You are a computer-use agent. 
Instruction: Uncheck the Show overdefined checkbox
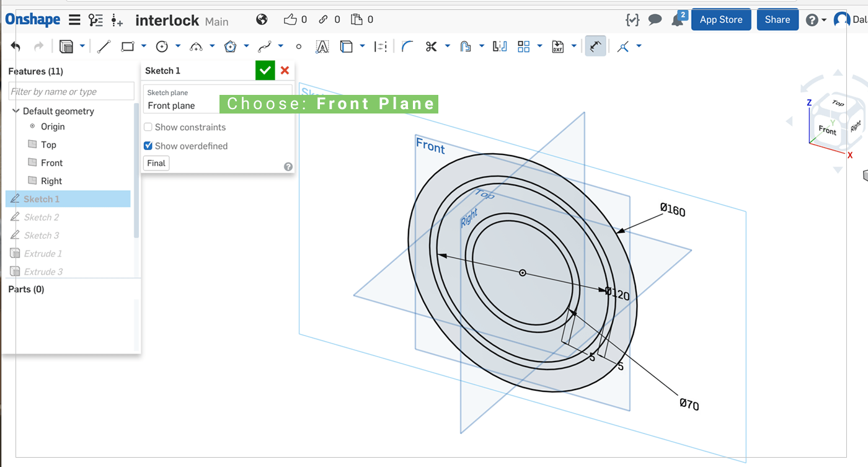[148, 146]
